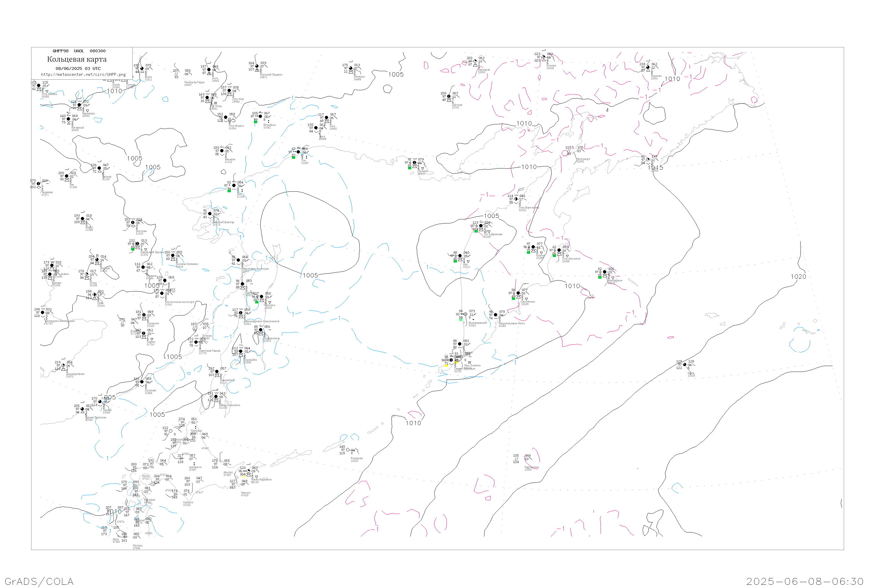
Task: Click the meteocenter.net UHPP.png URL text
Action: coord(83,75)
